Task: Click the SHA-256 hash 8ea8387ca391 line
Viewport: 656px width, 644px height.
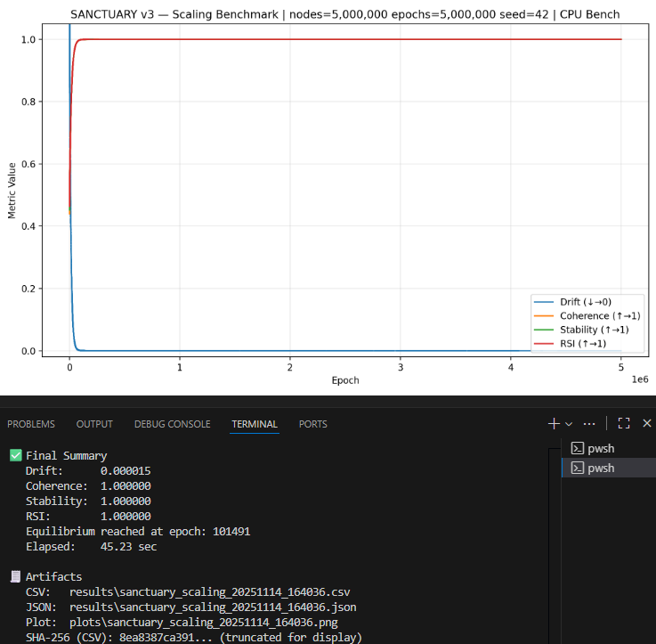Action: pyautogui.click(x=194, y=637)
